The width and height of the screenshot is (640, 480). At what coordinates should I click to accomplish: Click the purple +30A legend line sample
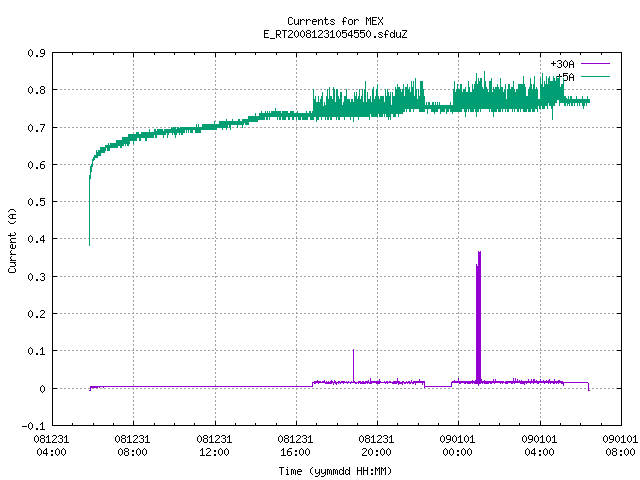point(595,64)
